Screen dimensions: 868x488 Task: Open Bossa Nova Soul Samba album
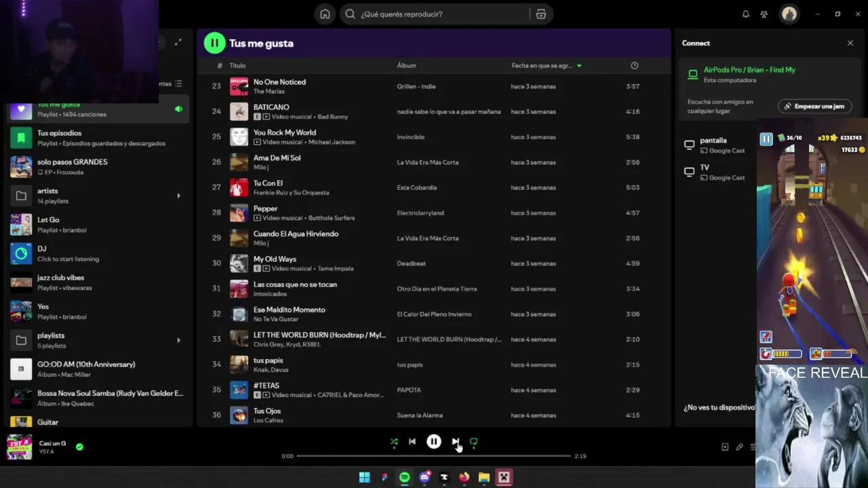click(99, 398)
